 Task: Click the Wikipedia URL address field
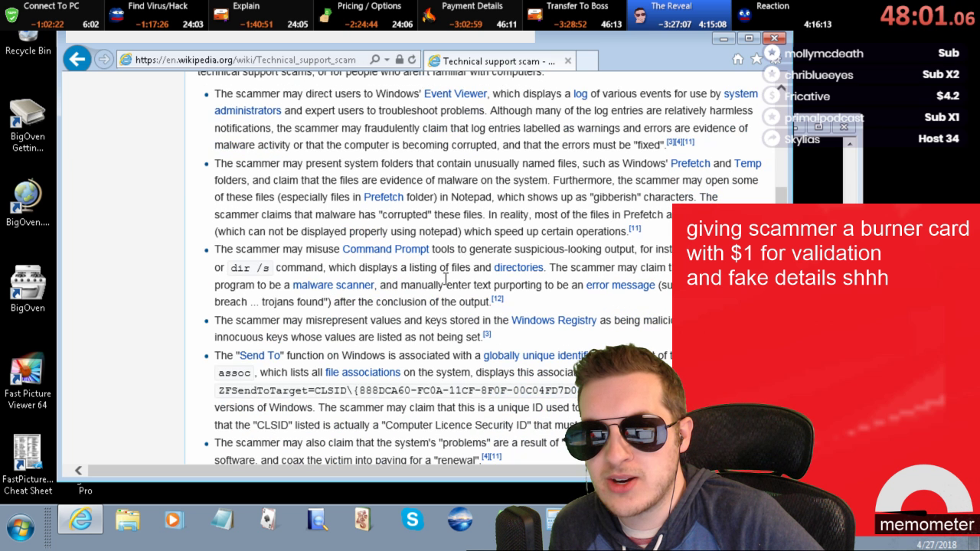click(x=245, y=60)
